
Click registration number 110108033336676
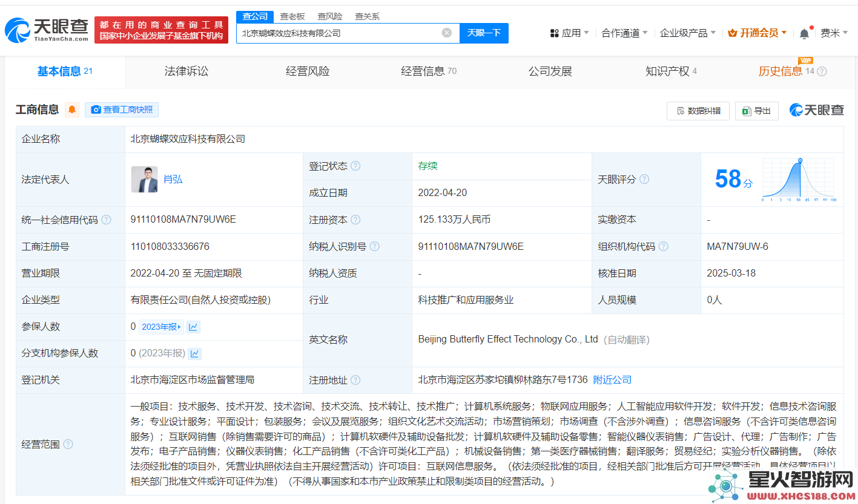pyautogui.click(x=170, y=246)
